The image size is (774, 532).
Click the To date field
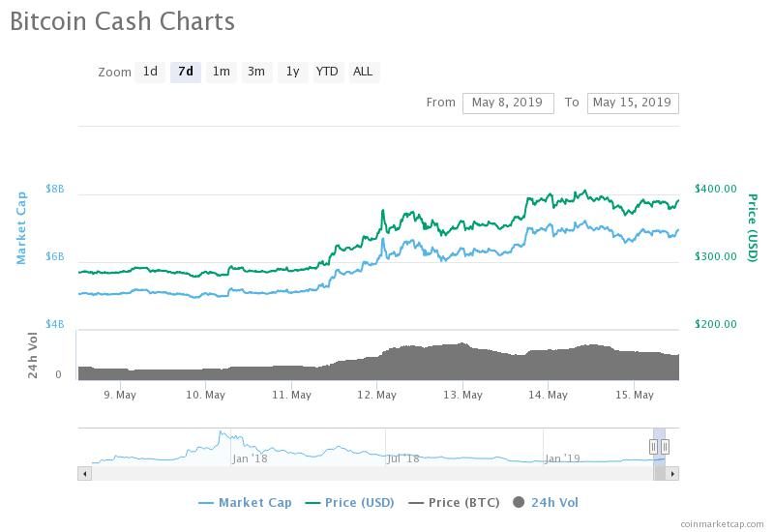633,103
